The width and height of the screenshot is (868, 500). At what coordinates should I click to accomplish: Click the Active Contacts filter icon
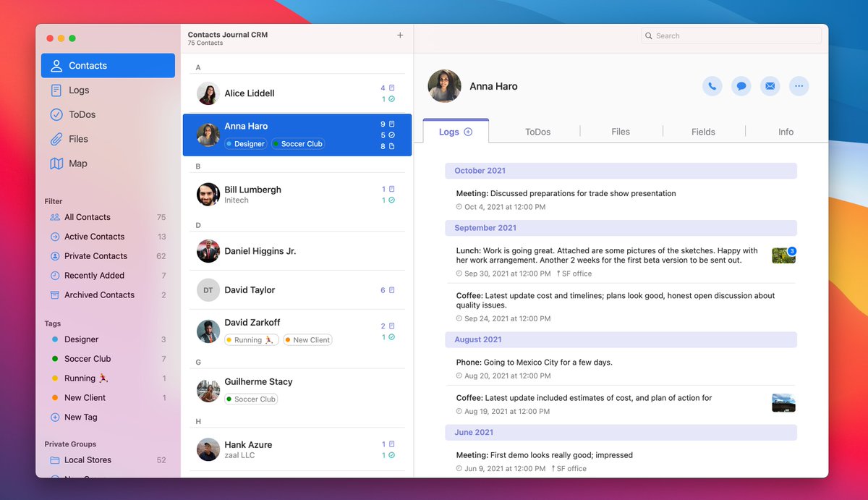[55, 237]
